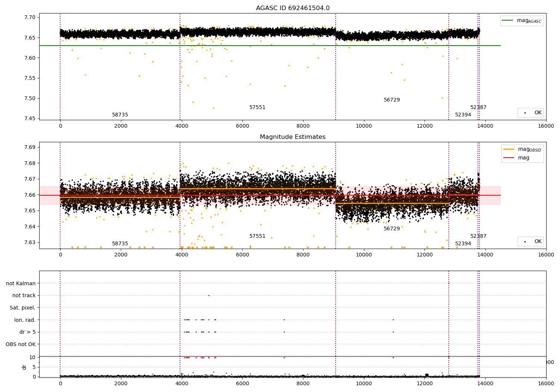Screen dimensions: 560x392
Task: Click obsid label 57551 in Magnitude Estimates plot
Action: [x=257, y=236]
